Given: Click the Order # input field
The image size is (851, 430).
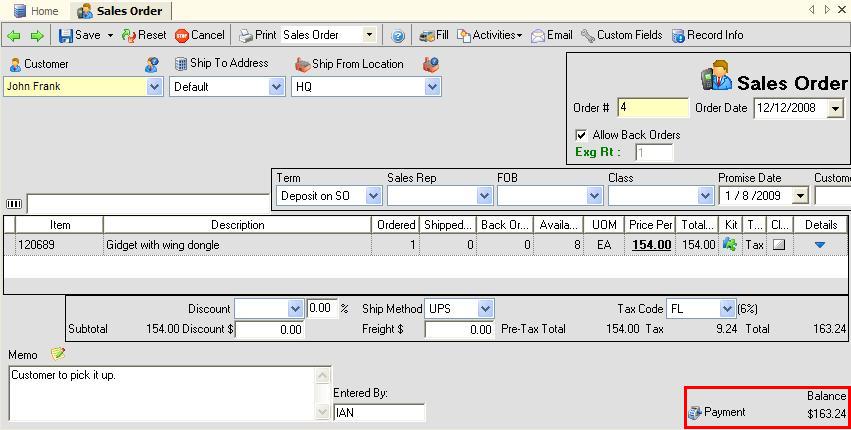Looking at the screenshot, I should pos(652,108).
